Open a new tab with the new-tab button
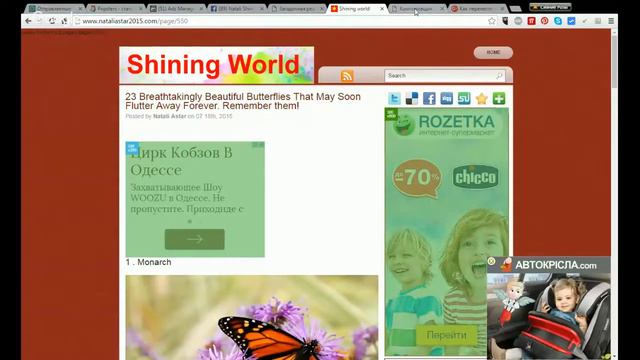The image size is (640, 360). pyautogui.click(x=515, y=9)
